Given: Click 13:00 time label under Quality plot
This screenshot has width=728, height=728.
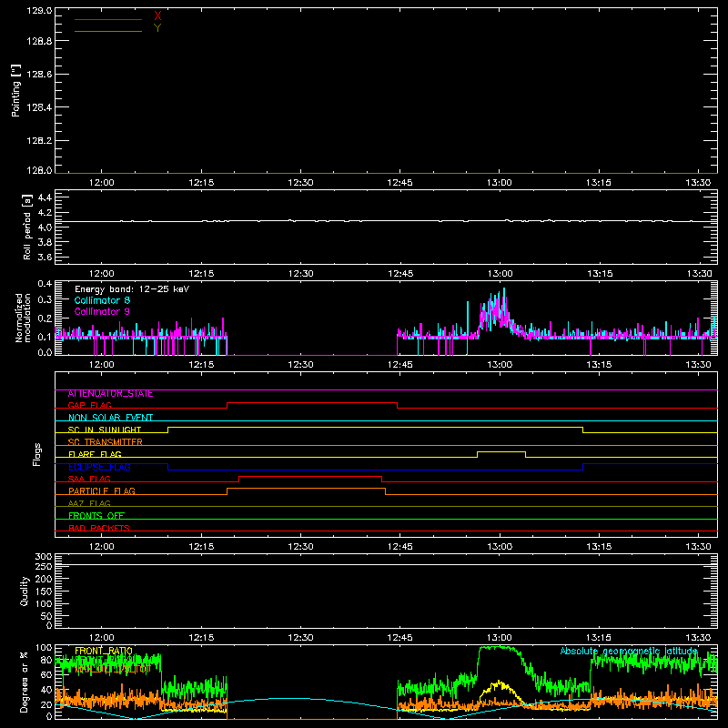Looking at the screenshot, I should point(499,638).
